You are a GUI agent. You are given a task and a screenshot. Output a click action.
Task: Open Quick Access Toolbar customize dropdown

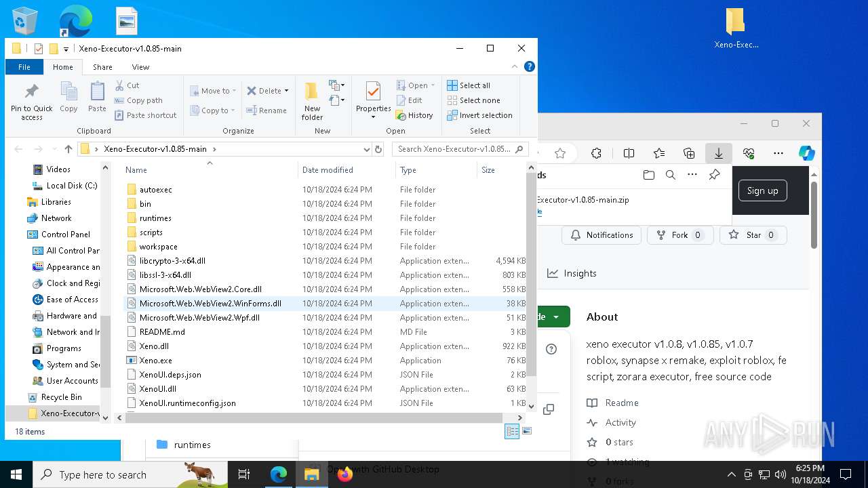pos(66,49)
